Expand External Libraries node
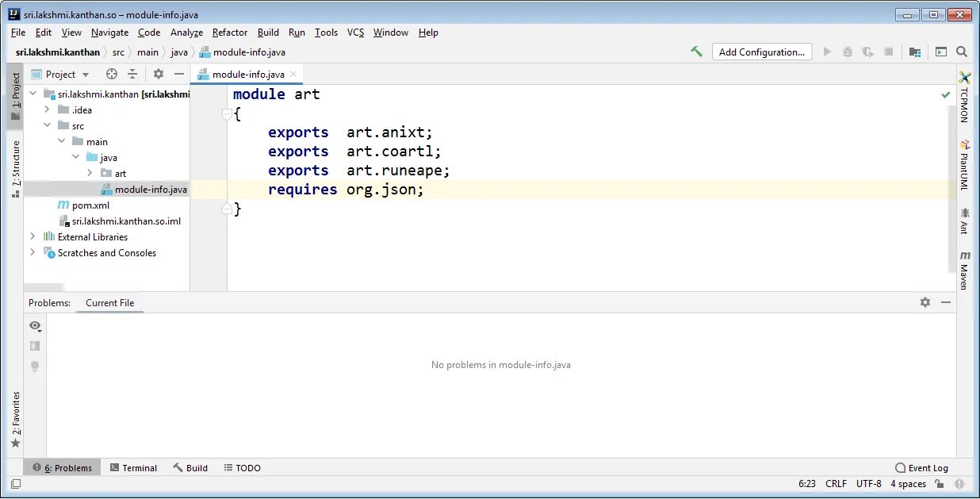Viewport: 980px width, 499px height. (33, 236)
